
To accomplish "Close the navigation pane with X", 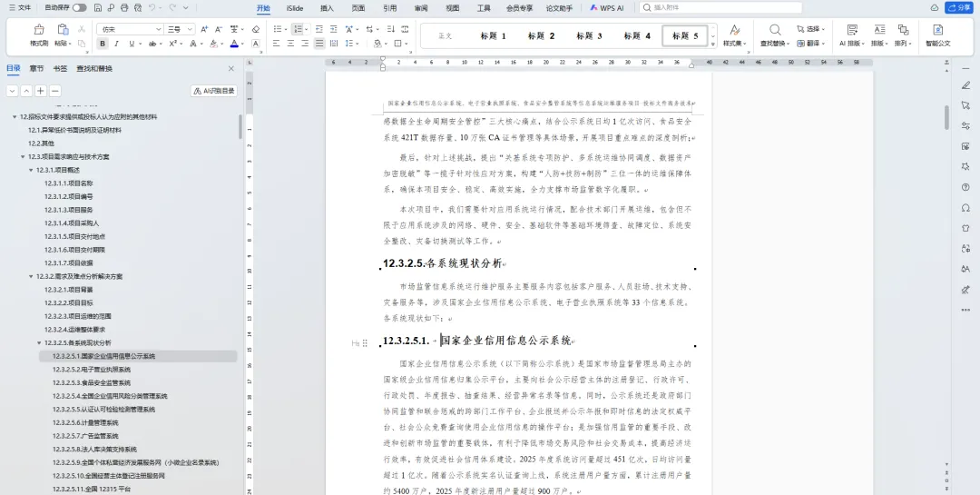I will pyautogui.click(x=231, y=69).
